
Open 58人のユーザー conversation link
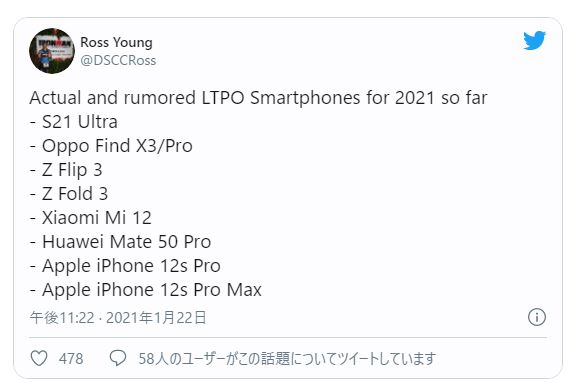287,359
